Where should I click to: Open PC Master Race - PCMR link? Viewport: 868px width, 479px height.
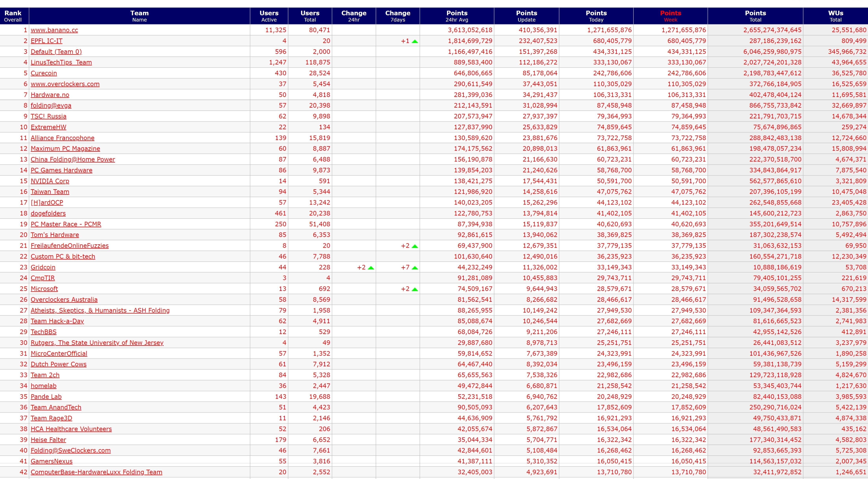point(66,224)
